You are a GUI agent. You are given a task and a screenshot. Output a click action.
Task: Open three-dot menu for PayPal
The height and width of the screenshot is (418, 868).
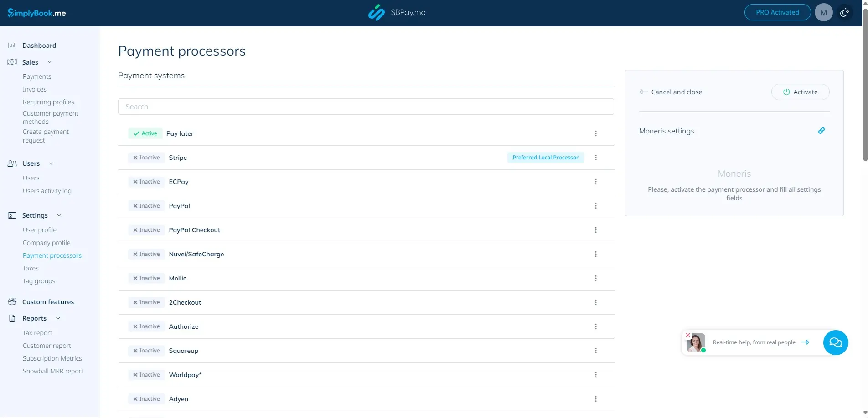point(595,206)
